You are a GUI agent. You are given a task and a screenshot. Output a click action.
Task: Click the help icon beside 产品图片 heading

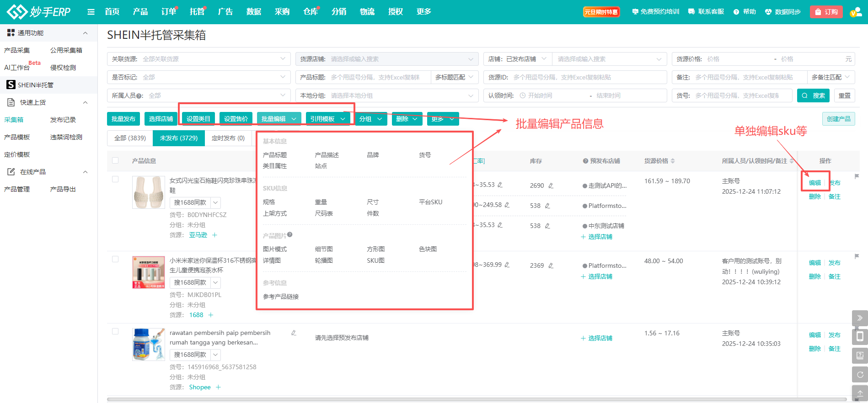point(289,235)
